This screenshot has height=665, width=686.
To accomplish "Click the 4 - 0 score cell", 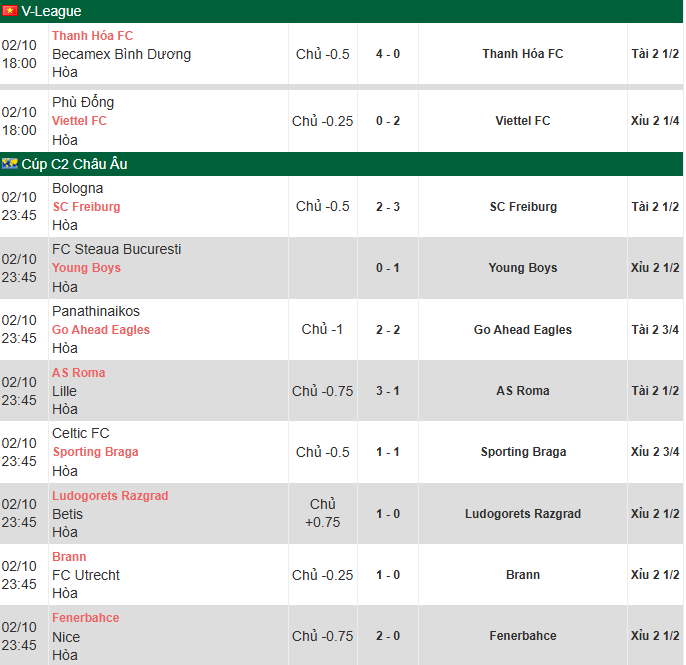I will (x=388, y=54).
